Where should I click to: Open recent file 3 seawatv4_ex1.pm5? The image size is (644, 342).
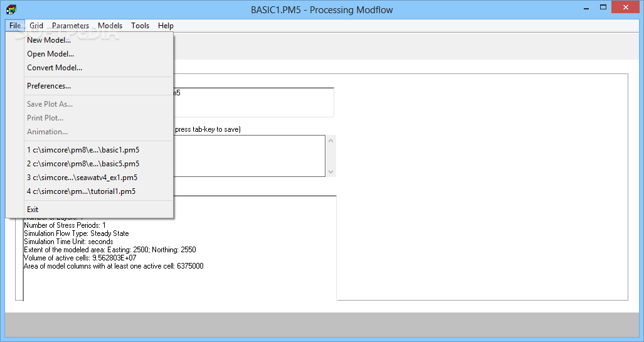(x=90, y=178)
